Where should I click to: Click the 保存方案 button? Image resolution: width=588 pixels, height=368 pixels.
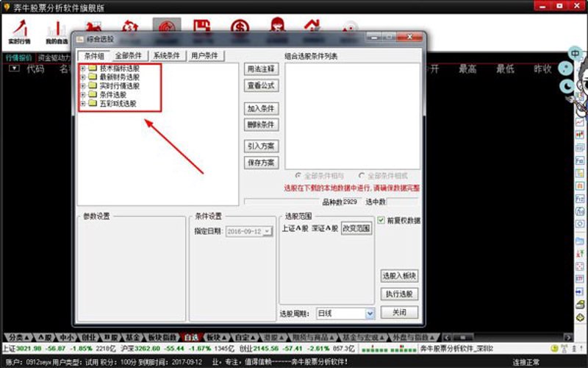(261, 163)
